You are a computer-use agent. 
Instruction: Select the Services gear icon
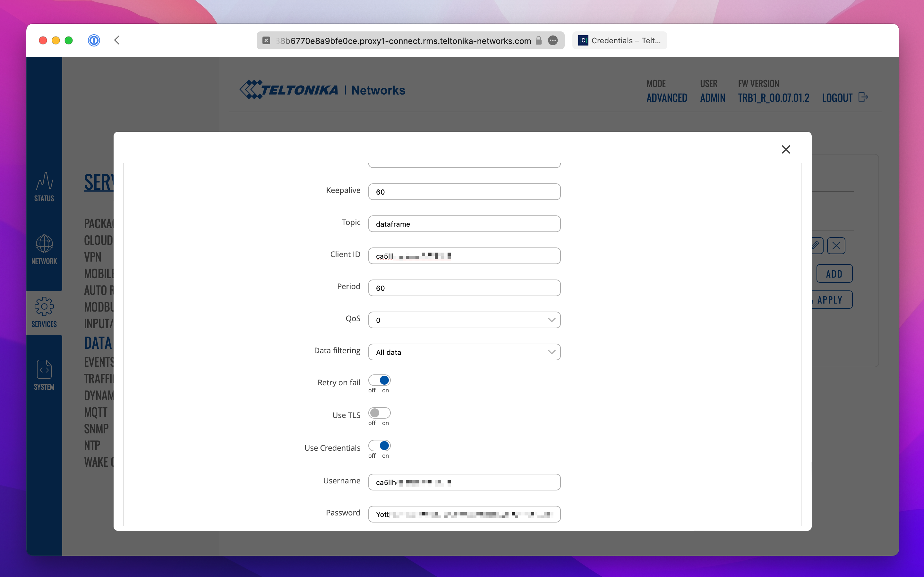[x=44, y=312]
